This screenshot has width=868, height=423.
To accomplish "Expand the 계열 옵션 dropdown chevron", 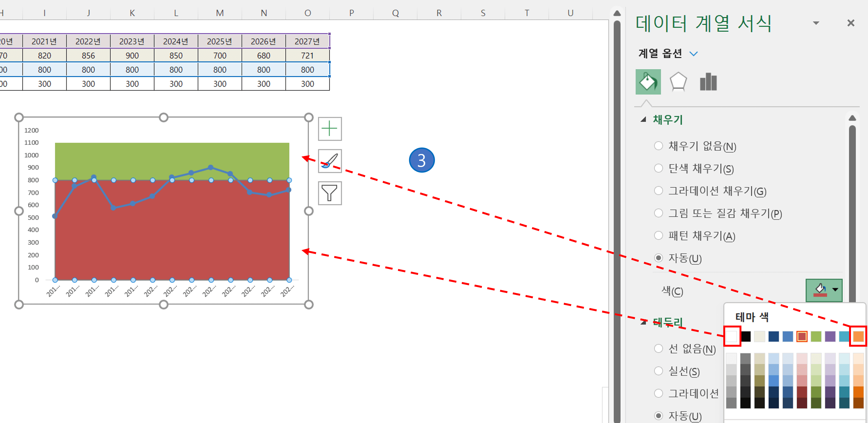I will point(694,54).
